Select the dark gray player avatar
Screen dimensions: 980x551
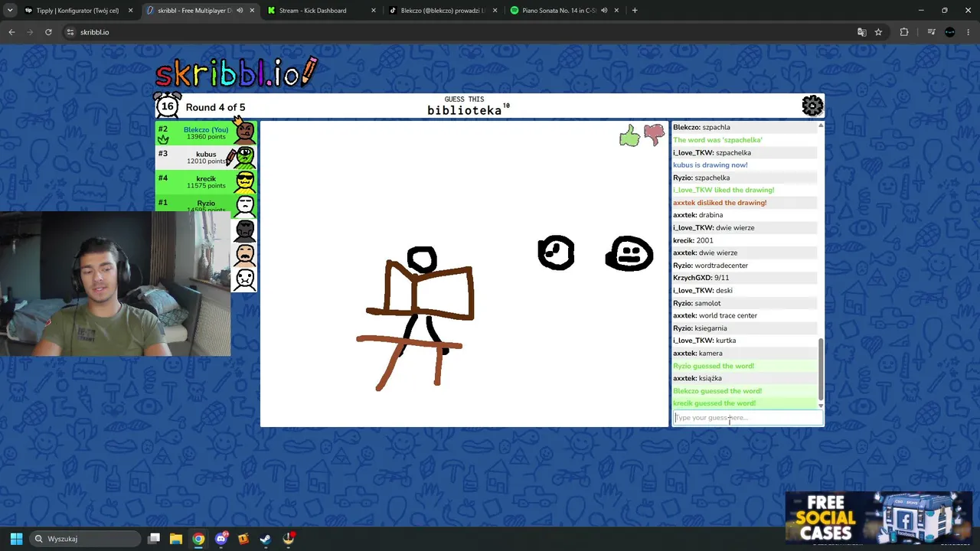click(245, 230)
